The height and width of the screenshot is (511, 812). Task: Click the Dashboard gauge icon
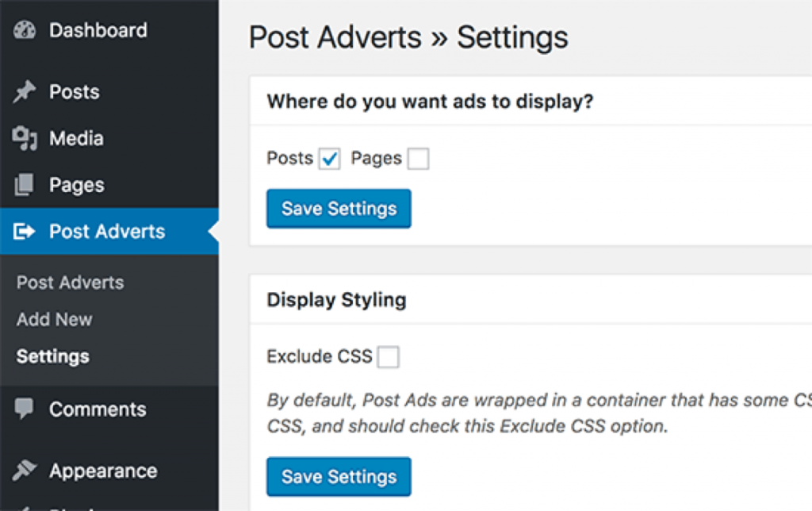click(25, 30)
